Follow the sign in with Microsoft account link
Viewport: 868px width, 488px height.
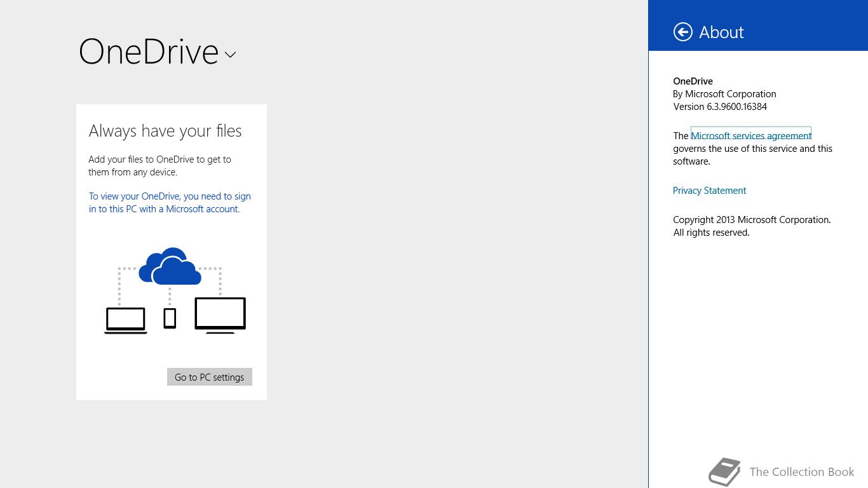pos(170,203)
